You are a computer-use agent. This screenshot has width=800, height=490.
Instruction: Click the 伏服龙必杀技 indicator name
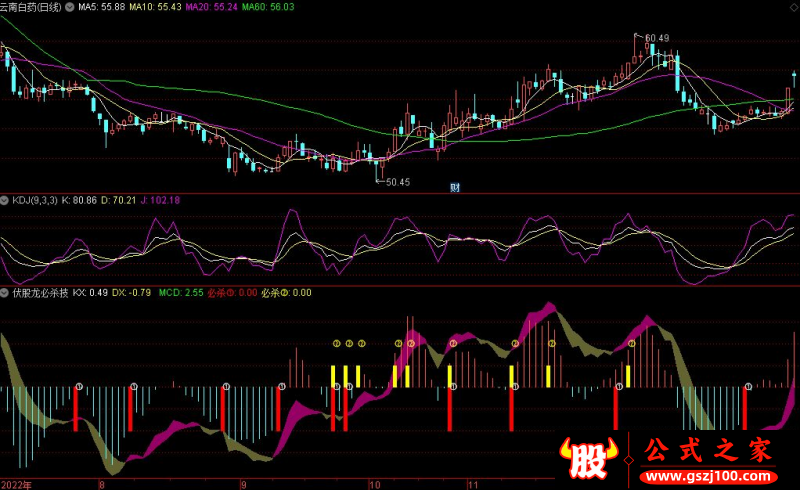(x=40, y=293)
